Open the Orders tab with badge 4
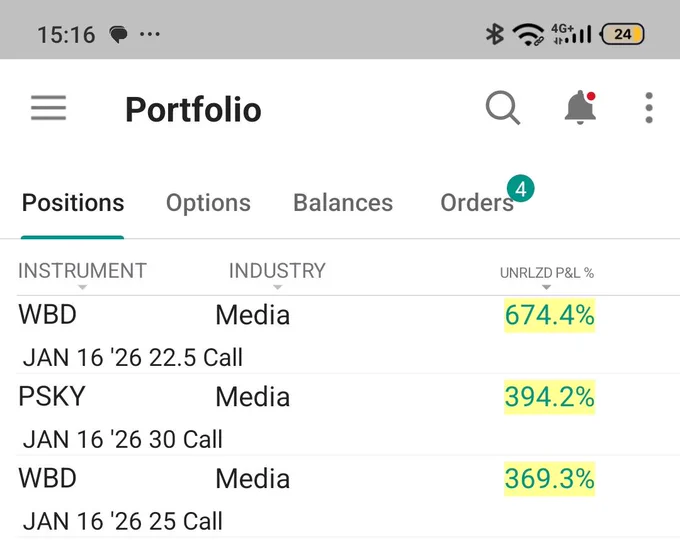This screenshot has width=680, height=541. pyautogui.click(x=477, y=203)
